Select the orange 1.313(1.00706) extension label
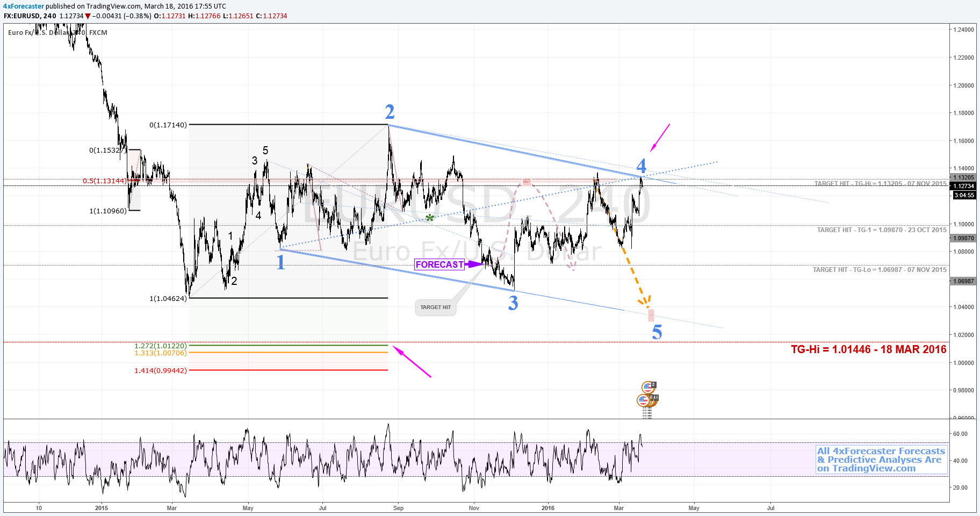 [x=161, y=353]
